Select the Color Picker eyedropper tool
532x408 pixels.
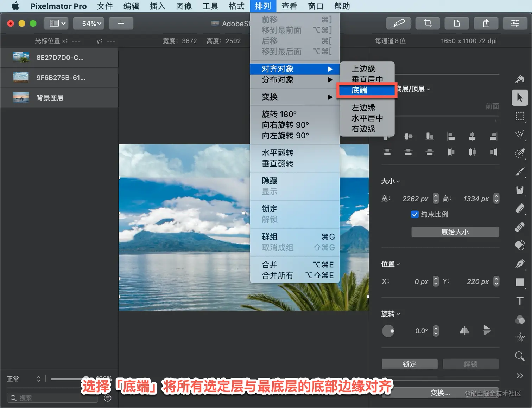point(520,153)
